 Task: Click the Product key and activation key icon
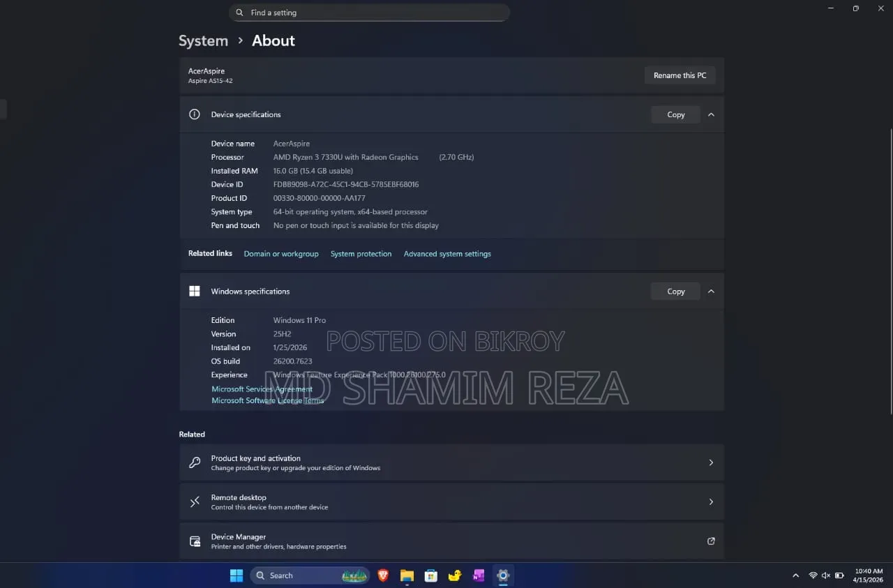(195, 462)
